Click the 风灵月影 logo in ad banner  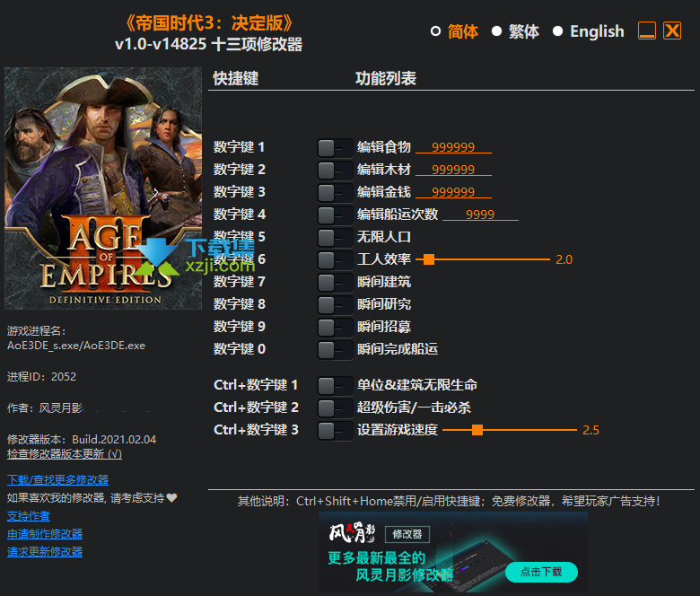point(352,532)
